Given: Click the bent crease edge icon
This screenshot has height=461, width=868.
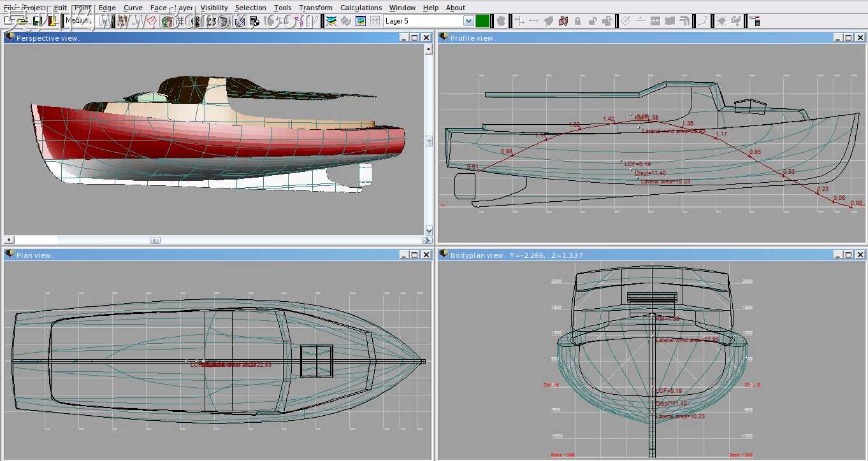Looking at the screenshot, I should (x=684, y=21).
